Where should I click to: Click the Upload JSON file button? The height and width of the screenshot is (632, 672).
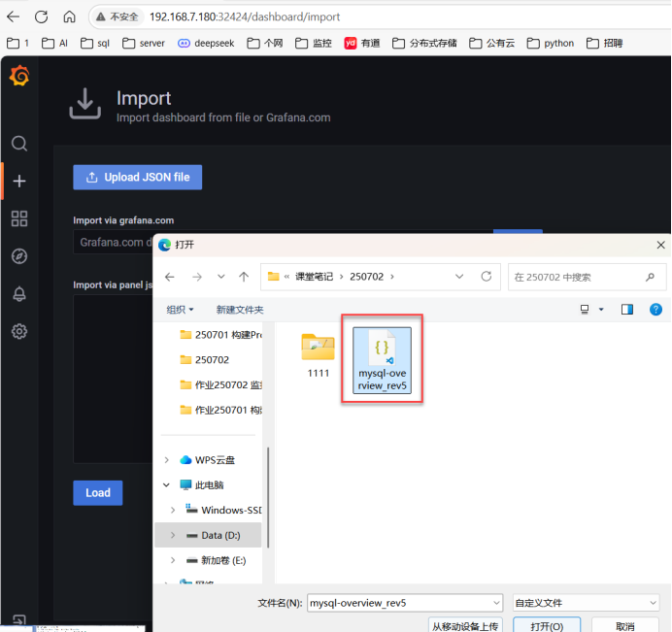point(137,178)
